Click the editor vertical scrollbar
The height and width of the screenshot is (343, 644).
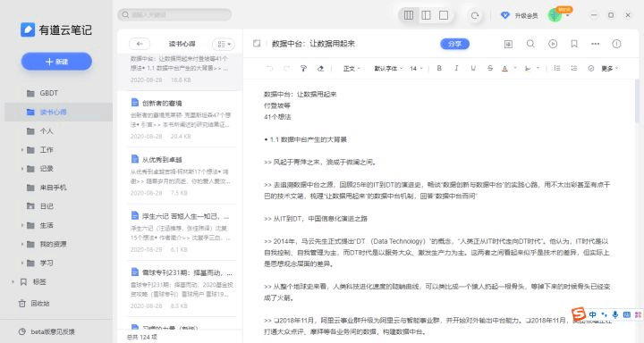638,101
